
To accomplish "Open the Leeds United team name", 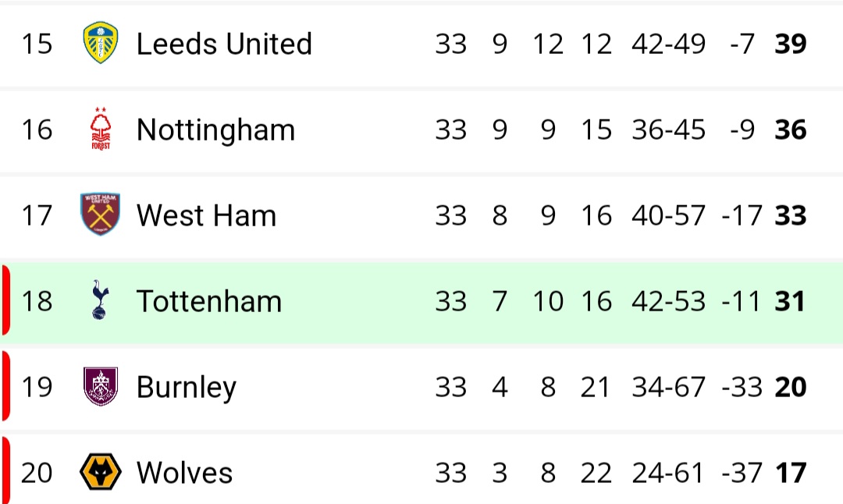I will pyautogui.click(x=224, y=44).
